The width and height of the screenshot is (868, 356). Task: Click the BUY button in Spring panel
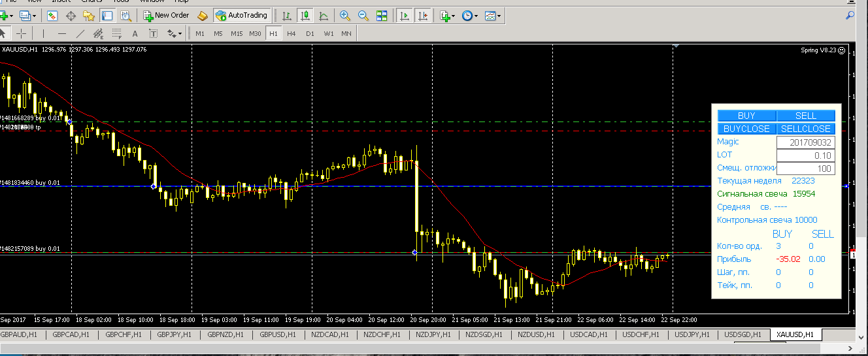click(746, 116)
